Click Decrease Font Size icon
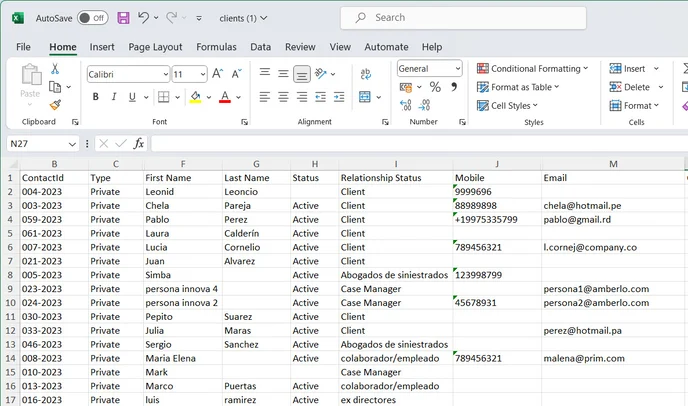The width and height of the screenshot is (688, 406). [236, 74]
